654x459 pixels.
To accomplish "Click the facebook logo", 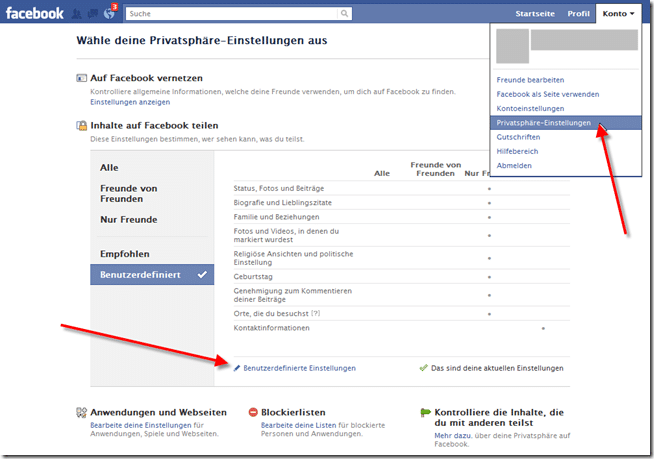I will pyautogui.click(x=35, y=13).
